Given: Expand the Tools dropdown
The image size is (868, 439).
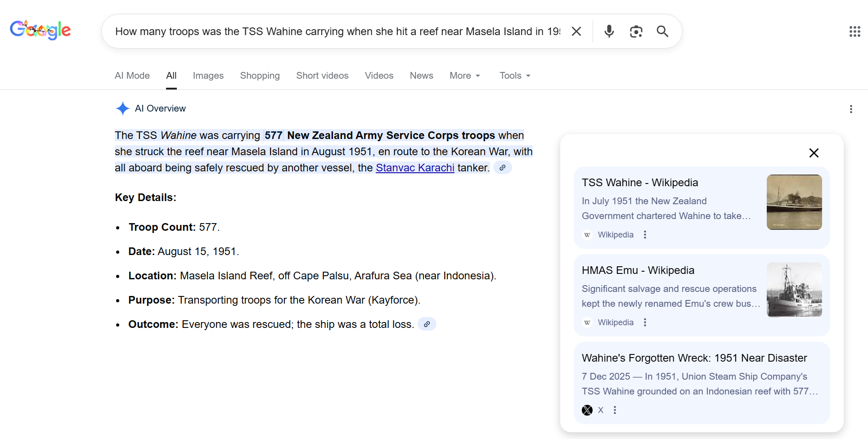Looking at the screenshot, I should [x=515, y=76].
